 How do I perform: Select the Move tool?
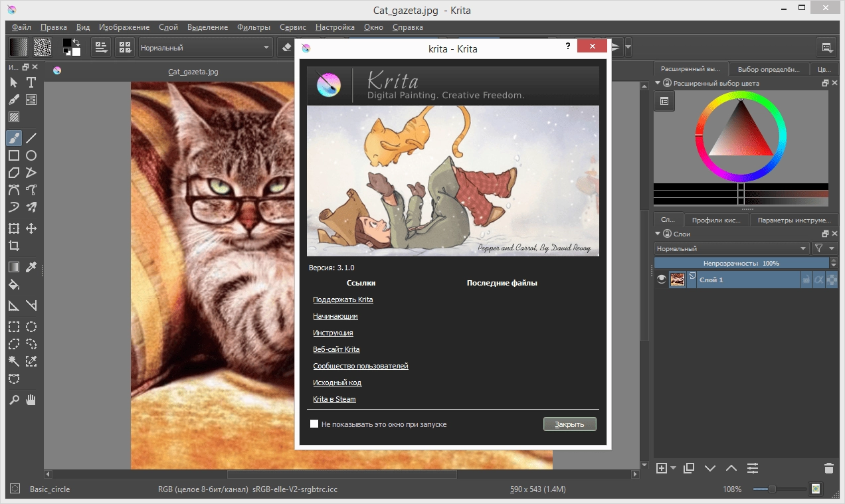31,228
